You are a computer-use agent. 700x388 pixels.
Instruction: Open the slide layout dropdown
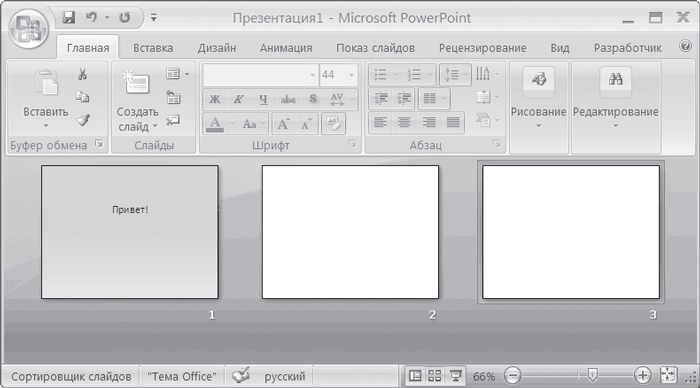point(177,74)
